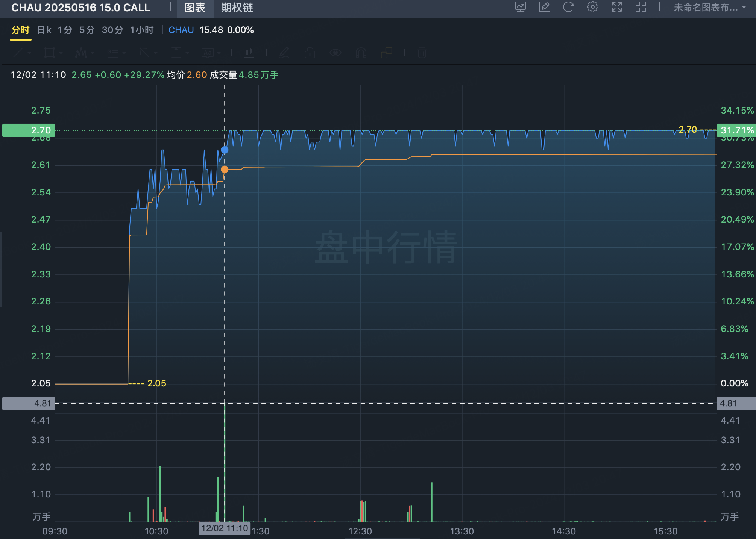The image size is (756, 539).
Task: Select the 日k timeframe
Action: pyautogui.click(x=44, y=30)
